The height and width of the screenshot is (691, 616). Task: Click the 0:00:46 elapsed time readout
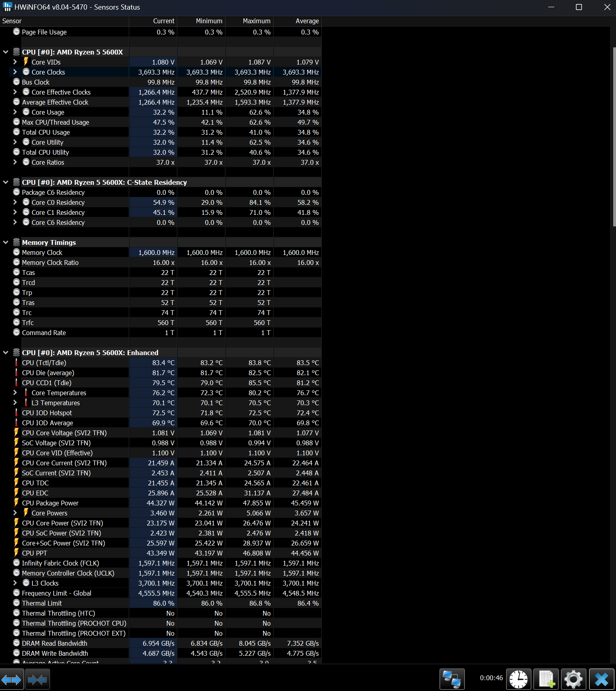[491, 678]
